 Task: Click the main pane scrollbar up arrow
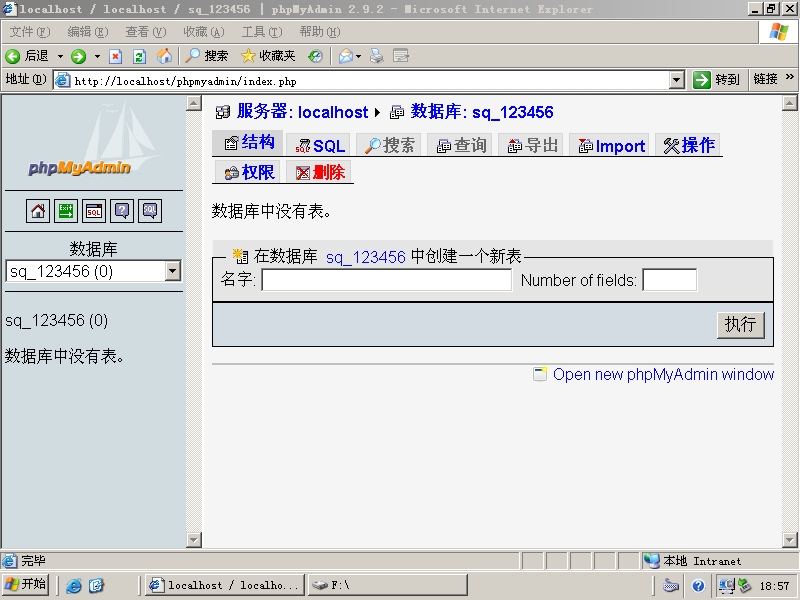(x=789, y=103)
